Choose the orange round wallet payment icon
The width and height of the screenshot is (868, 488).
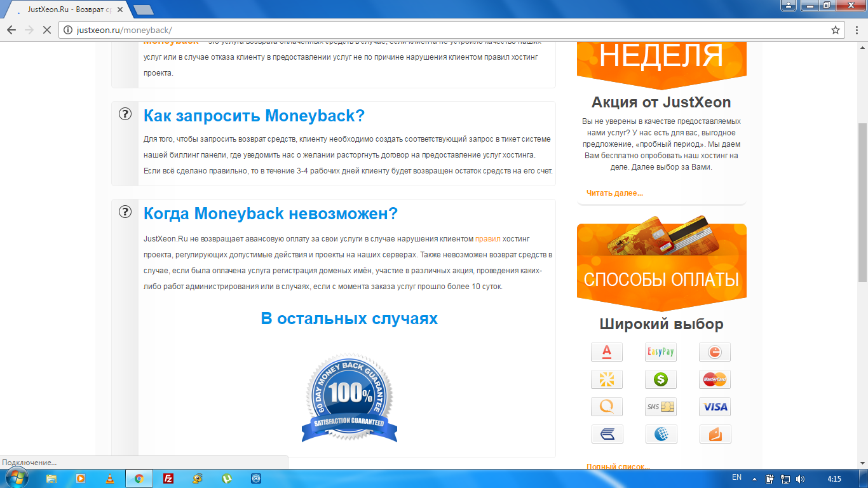tap(715, 352)
